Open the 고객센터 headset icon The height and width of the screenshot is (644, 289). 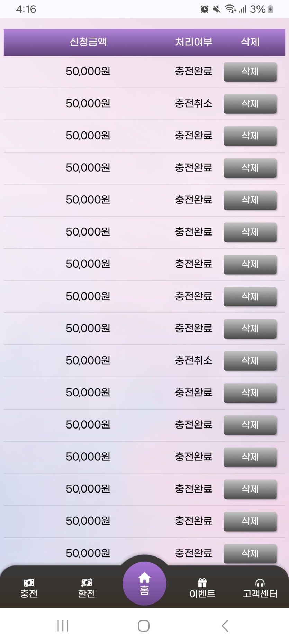260,583
